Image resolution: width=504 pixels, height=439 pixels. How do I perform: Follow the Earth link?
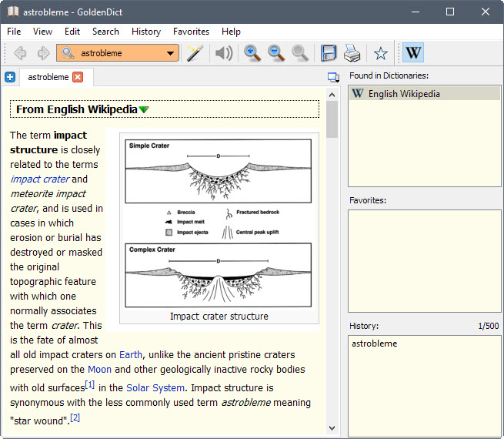131,355
